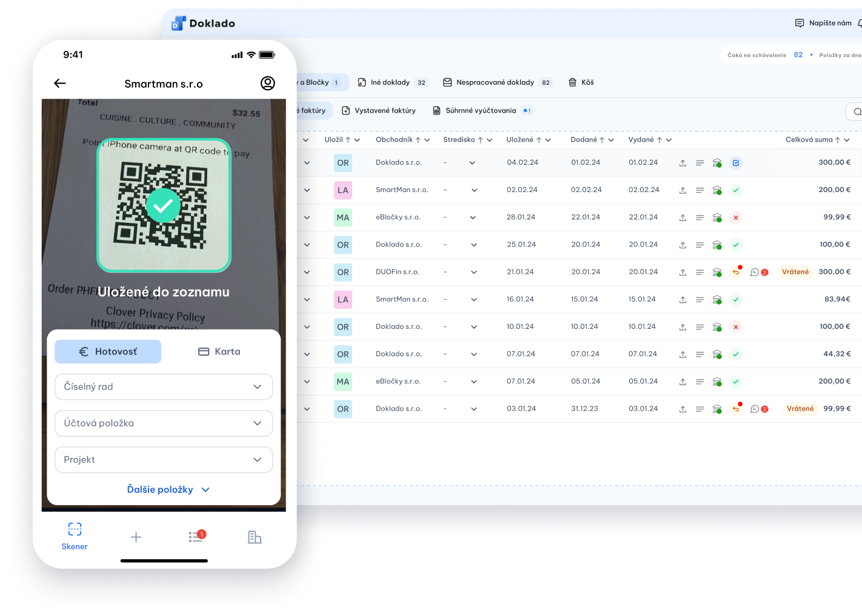The image size is (862, 616).
Task: Expand the 02.02.24 SmartMan row
Action: point(307,190)
